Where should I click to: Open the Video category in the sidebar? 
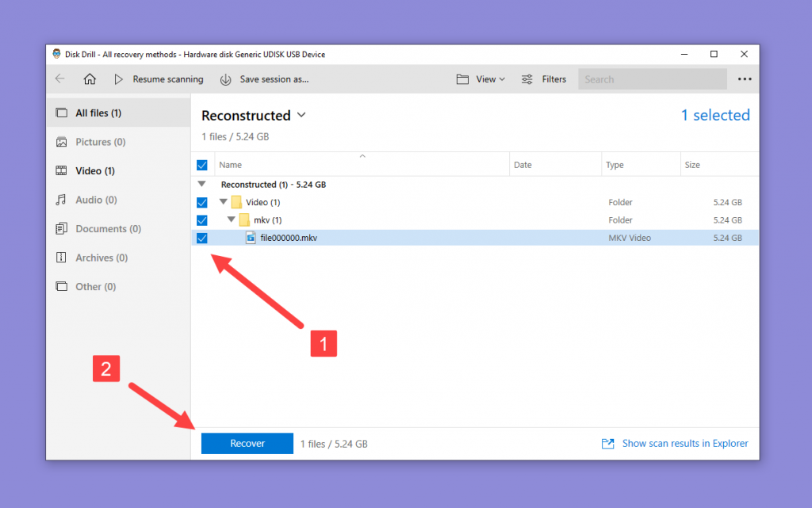coord(60,170)
